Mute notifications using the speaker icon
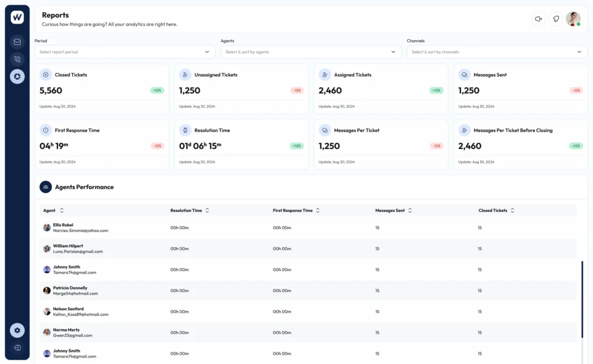593x364 pixels. click(539, 19)
